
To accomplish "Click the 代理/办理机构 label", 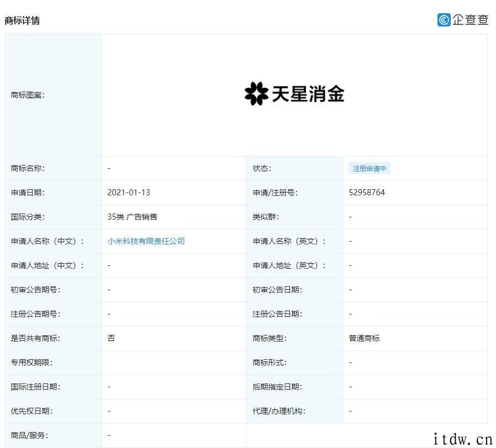I will coord(279,411).
